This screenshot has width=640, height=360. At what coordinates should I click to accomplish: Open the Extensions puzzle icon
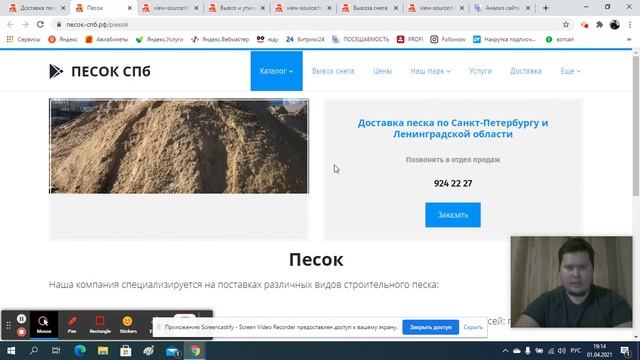pos(599,24)
